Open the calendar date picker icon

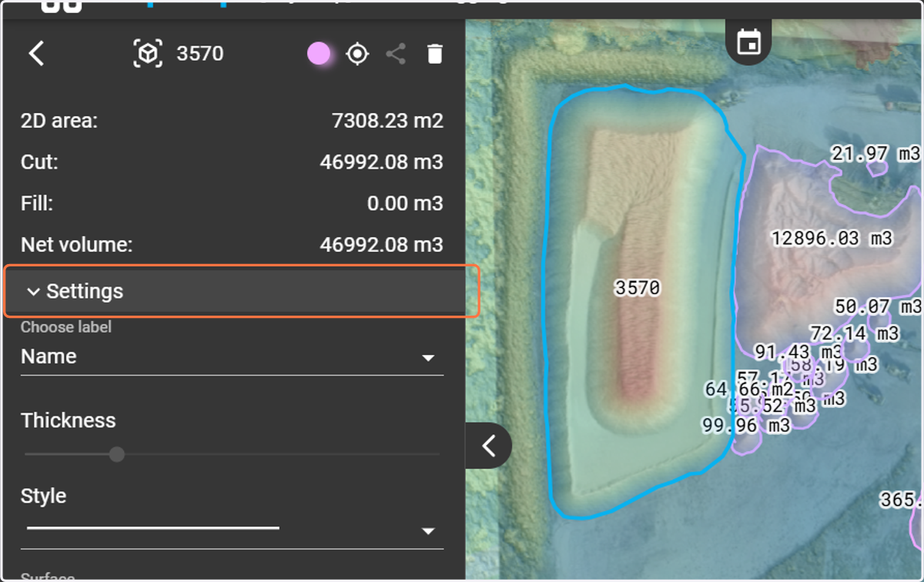coord(748,42)
